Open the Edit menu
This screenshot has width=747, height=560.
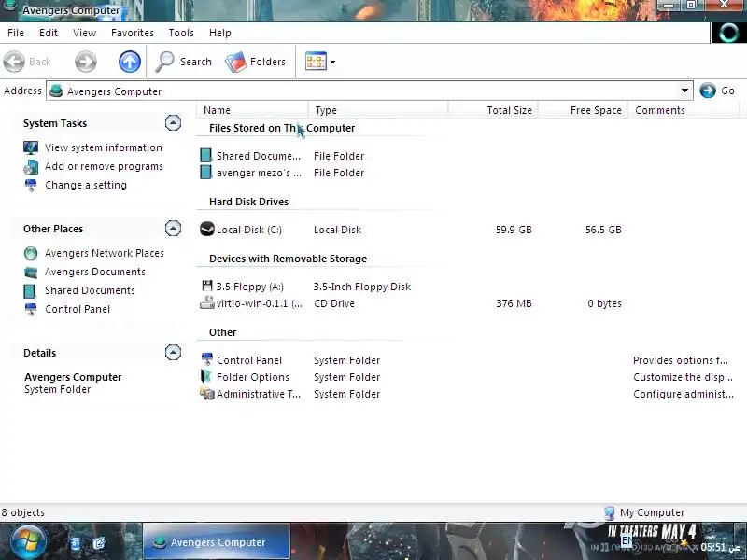point(49,33)
